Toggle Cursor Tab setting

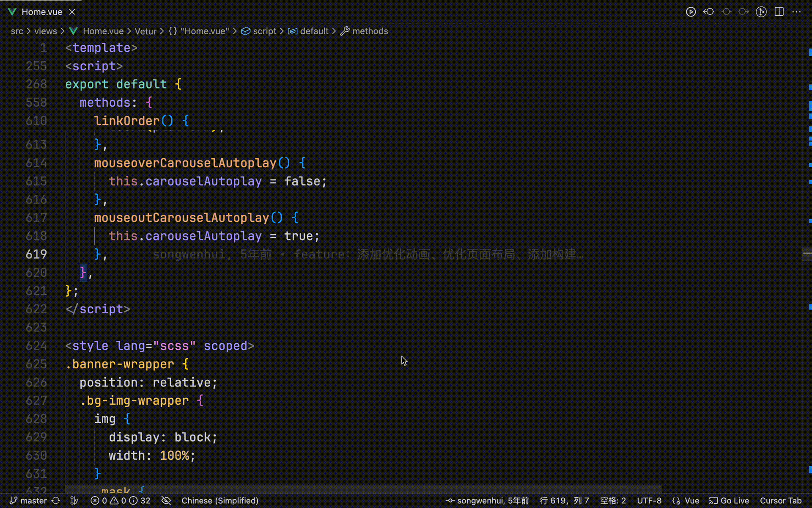coord(781,501)
